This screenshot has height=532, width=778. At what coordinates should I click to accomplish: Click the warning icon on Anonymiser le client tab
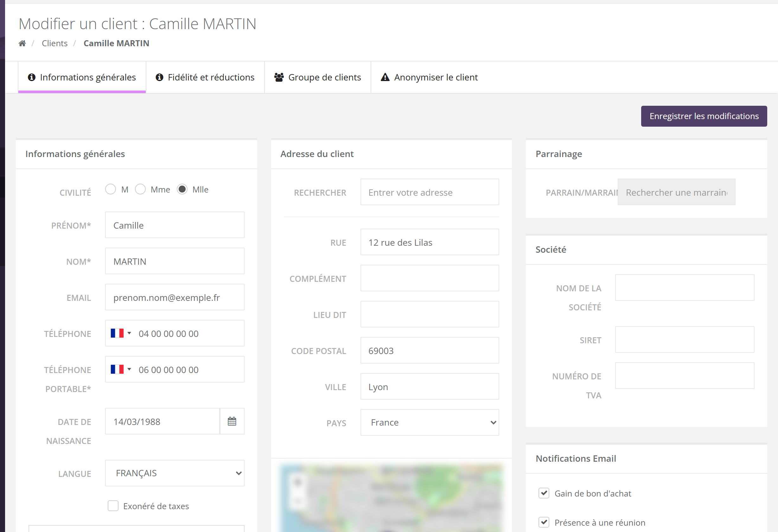[x=385, y=77]
